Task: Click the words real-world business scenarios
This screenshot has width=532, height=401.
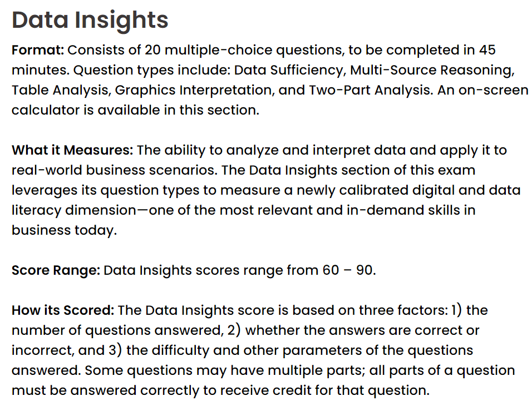Action: [x=114, y=170]
